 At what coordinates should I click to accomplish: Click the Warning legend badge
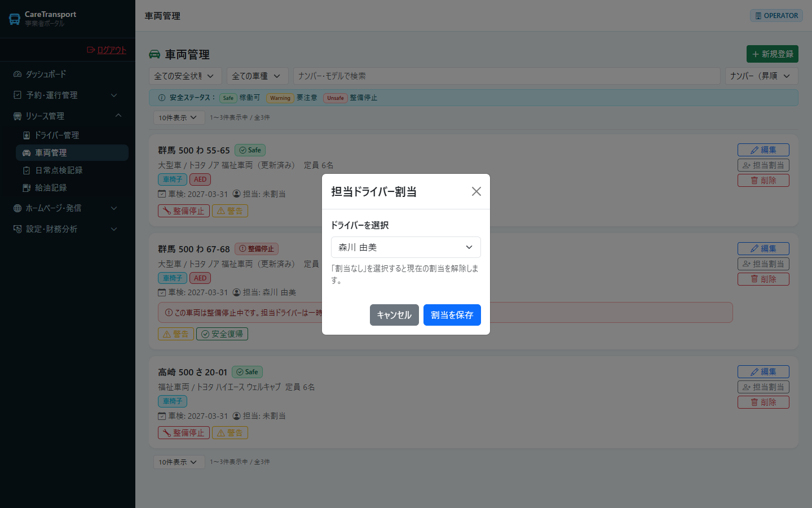coord(280,98)
